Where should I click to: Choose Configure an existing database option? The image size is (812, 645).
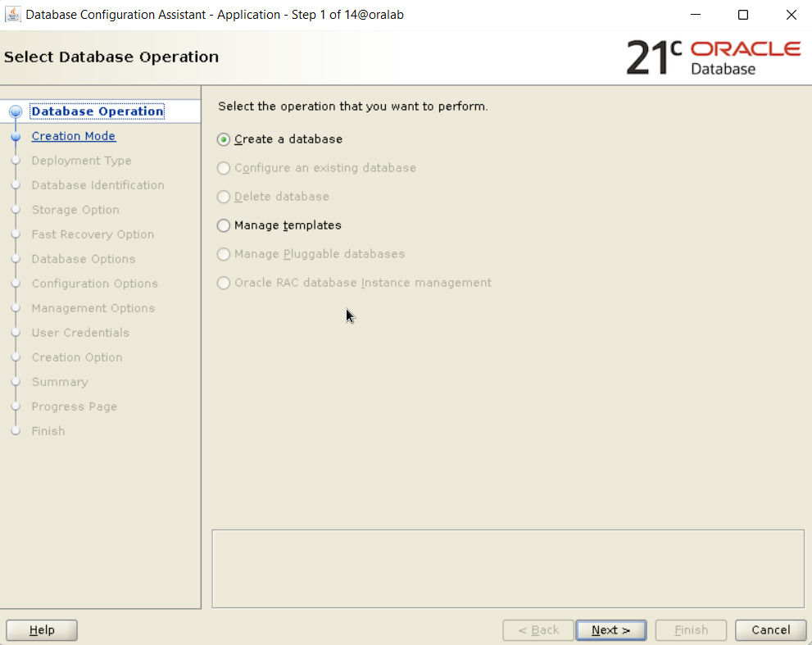click(x=224, y=168)
